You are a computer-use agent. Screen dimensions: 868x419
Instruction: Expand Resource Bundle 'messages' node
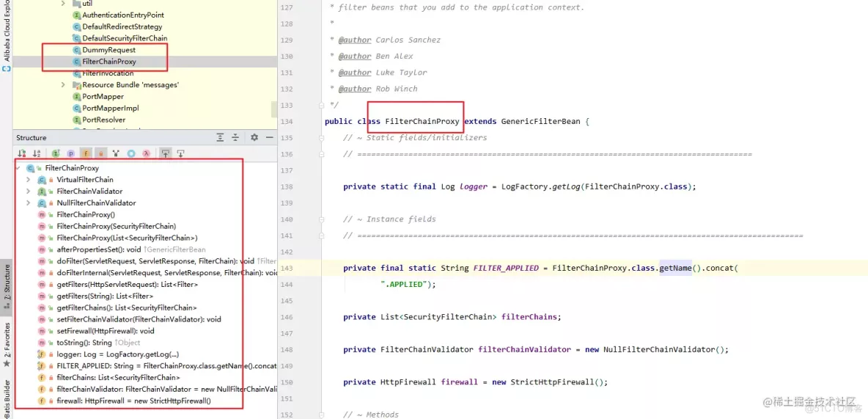point(64,85)
